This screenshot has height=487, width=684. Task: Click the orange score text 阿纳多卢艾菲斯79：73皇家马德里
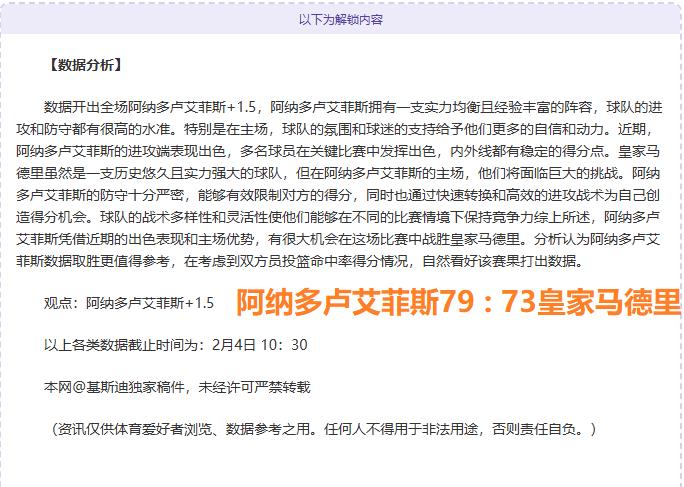pos(458,302)
